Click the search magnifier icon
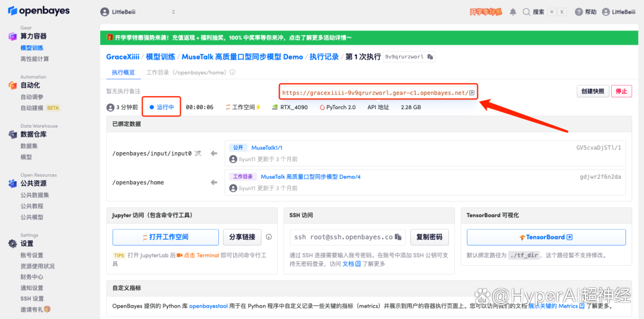This screenshot has width=644, height=319. pos(526,12)
